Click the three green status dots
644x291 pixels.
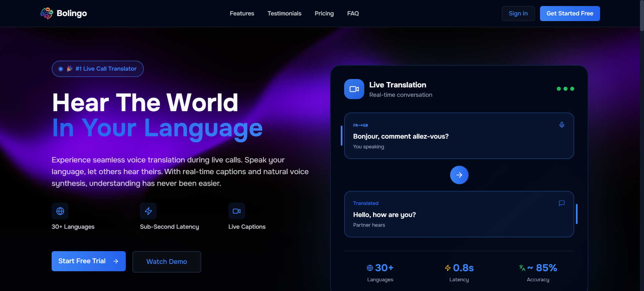(x=565, y=89)
